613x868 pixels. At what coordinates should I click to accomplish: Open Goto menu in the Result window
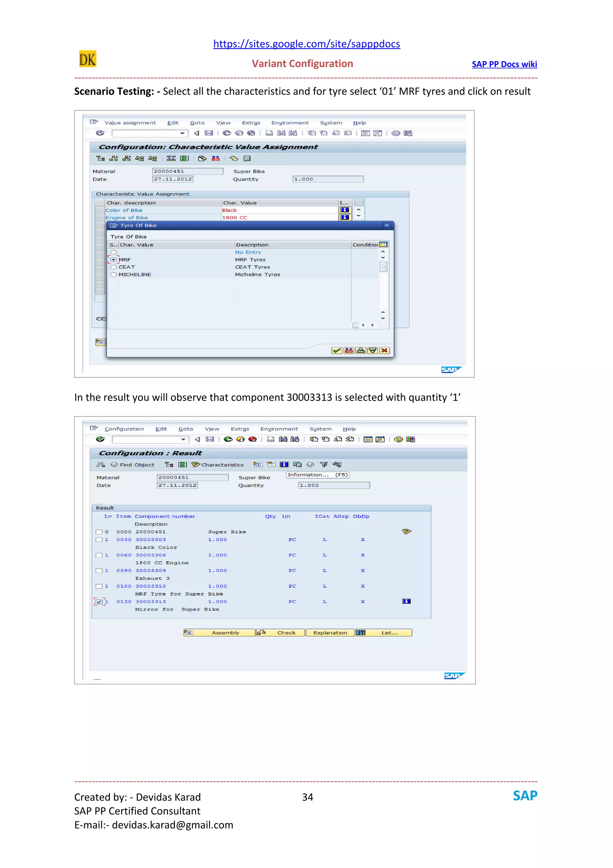click(186, 429)
